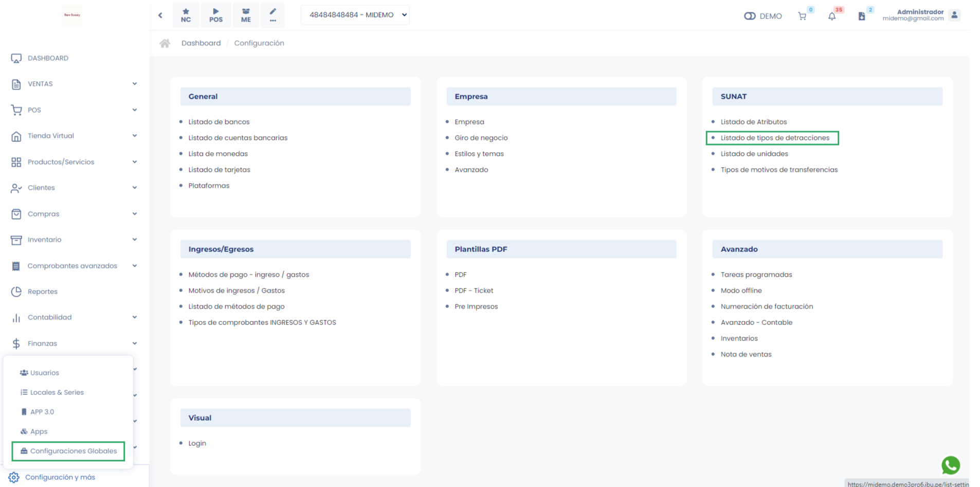The image size is (980, 487).
Task: Click the home icon in breadcrumb
Action: pyautogui.click(x=165, y=43)
